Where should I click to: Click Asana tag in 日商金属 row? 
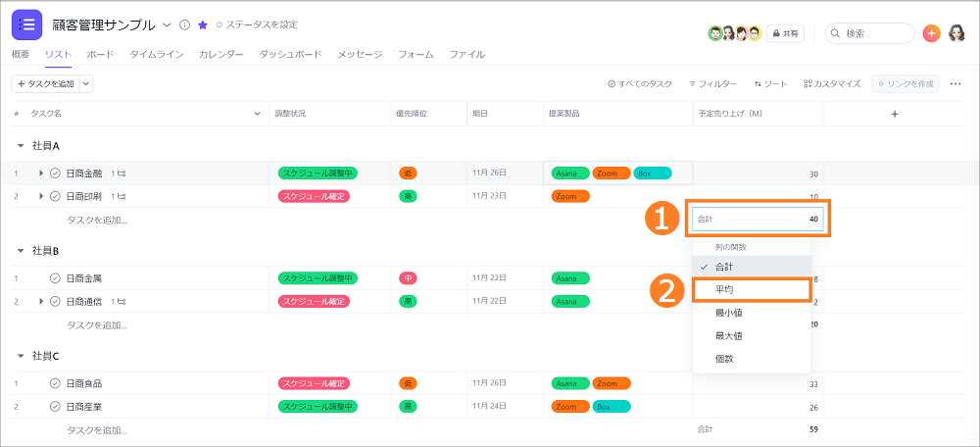coord(570,278)
